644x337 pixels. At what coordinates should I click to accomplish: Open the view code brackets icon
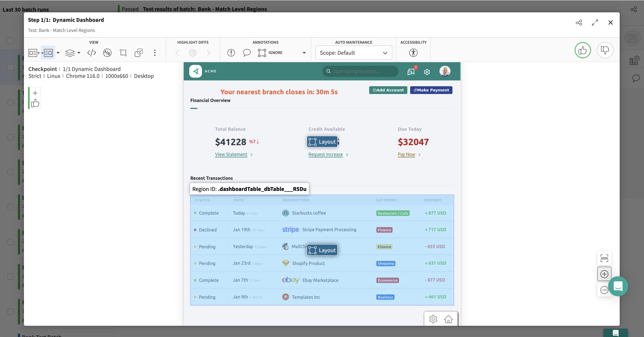(92, 53)
